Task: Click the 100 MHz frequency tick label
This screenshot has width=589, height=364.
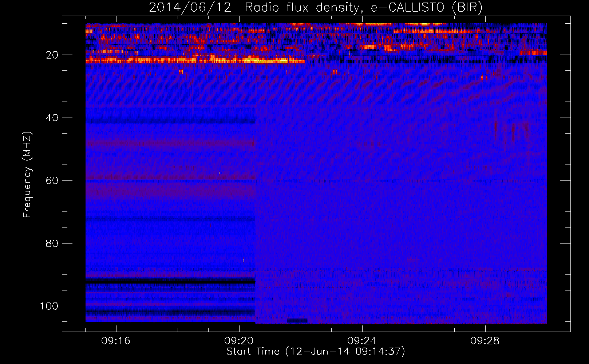Action: point(49,306)
